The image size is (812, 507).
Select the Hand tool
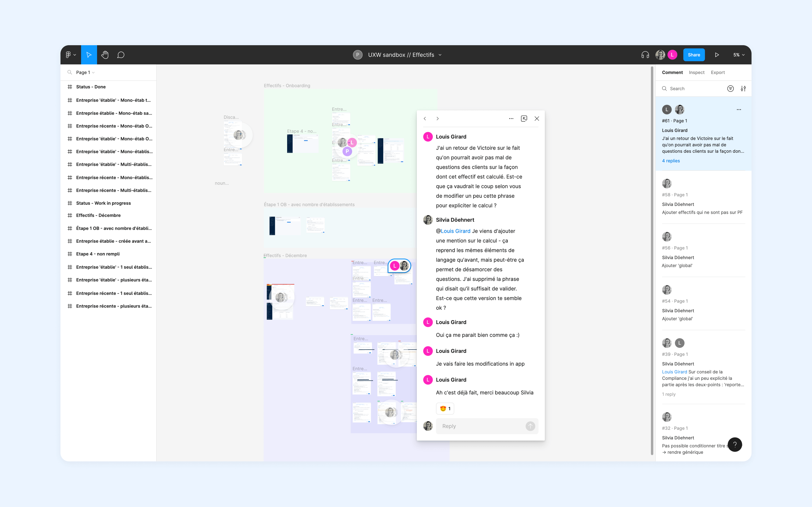[x=105, y=55]
